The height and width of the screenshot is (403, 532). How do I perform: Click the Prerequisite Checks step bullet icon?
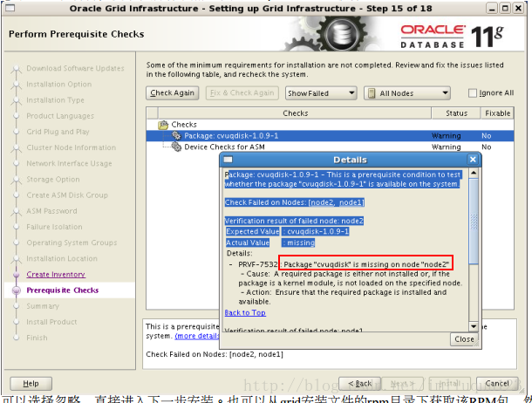16,290
